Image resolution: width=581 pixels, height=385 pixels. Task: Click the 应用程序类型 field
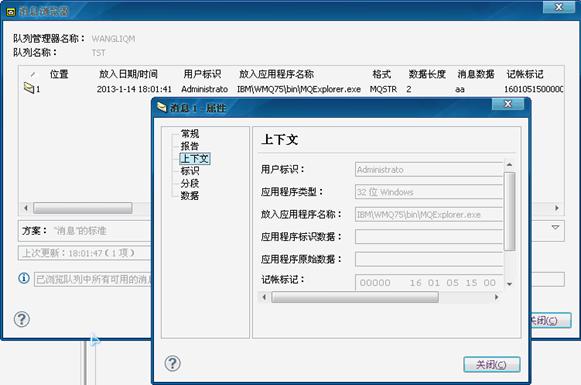pos(429,192)
